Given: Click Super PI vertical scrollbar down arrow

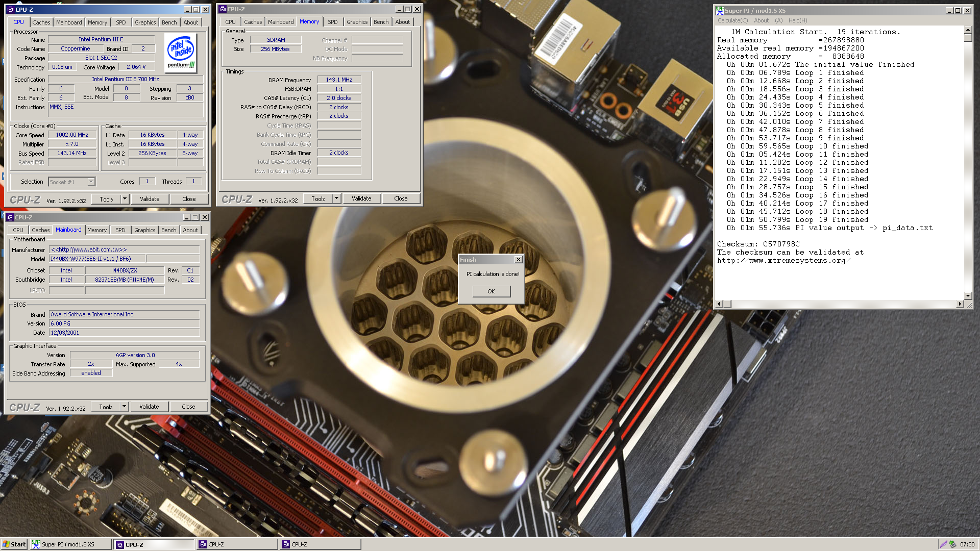Looking at the screenshot, I should [968, 296].
